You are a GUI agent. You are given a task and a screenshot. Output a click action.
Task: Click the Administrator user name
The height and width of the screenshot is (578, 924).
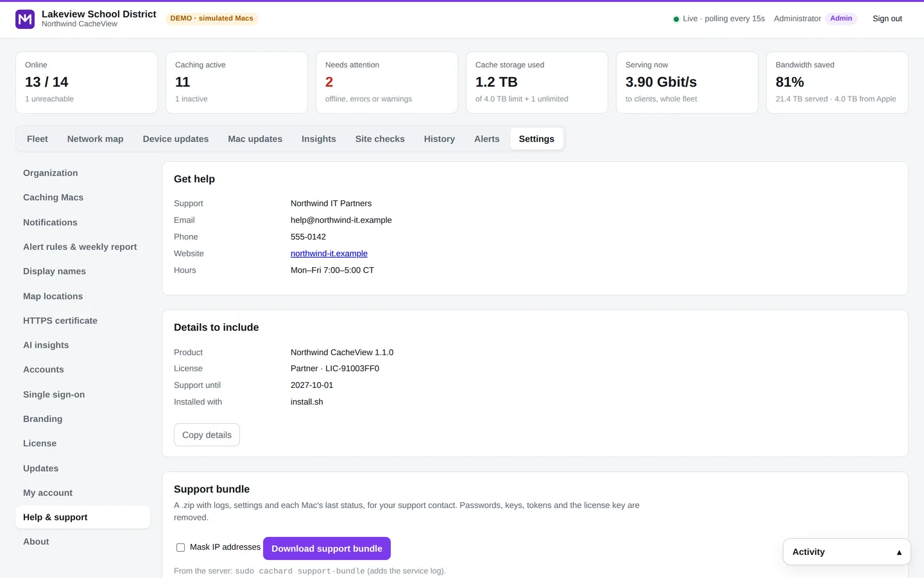click(x=798, y=19)
